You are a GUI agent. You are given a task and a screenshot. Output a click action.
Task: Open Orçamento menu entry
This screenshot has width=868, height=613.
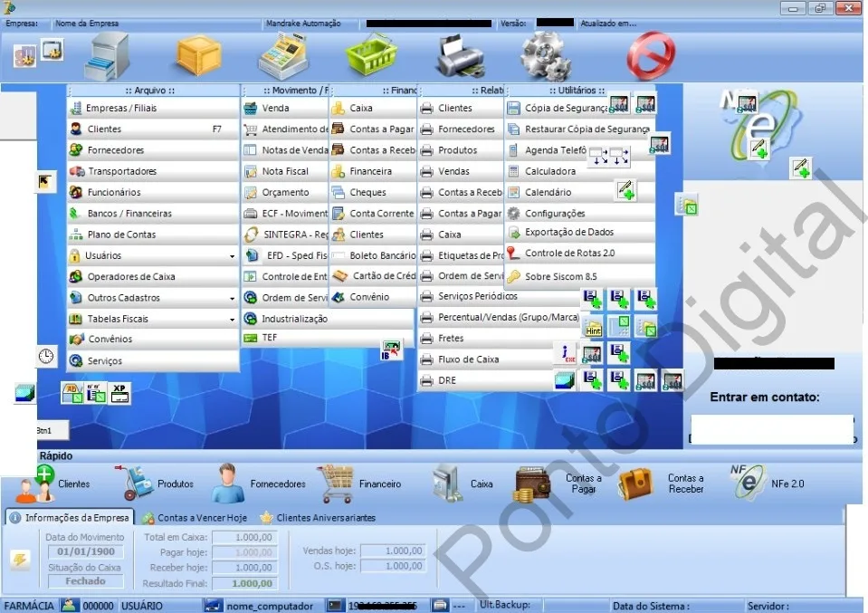[x=285, y=192]
